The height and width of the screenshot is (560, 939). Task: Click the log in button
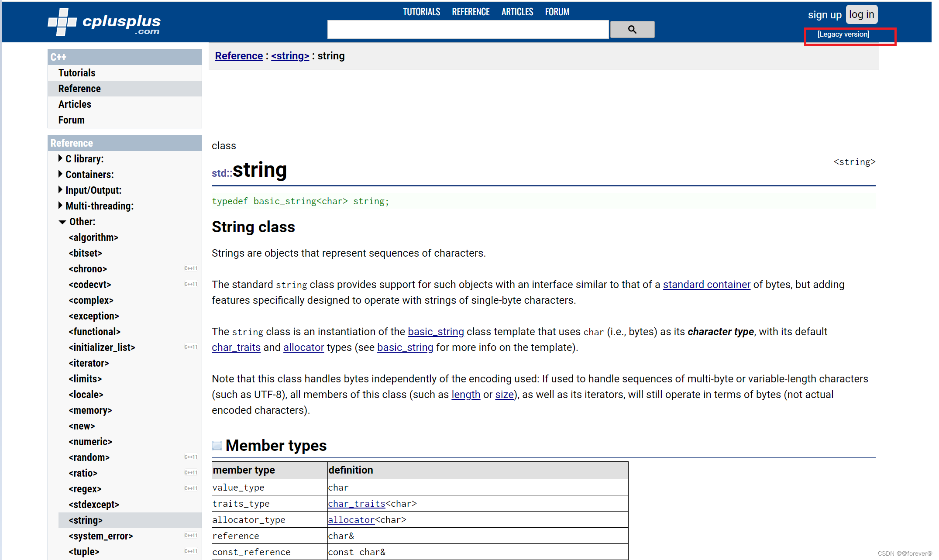tap(861, 15)
